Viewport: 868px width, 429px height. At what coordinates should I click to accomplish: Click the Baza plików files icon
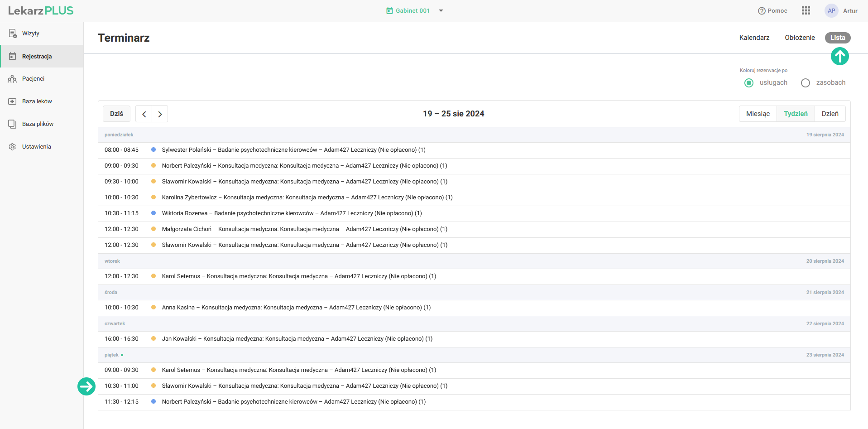pos(12,124)
